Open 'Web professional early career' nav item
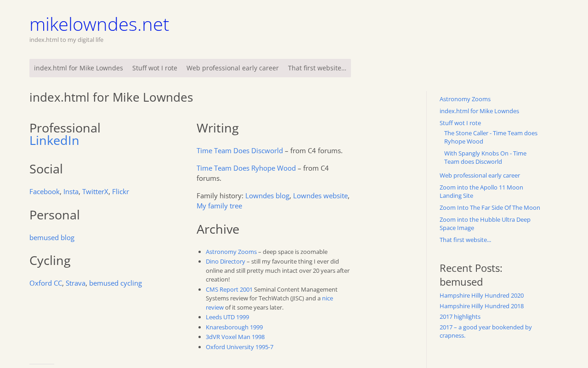 click(232, 68)
